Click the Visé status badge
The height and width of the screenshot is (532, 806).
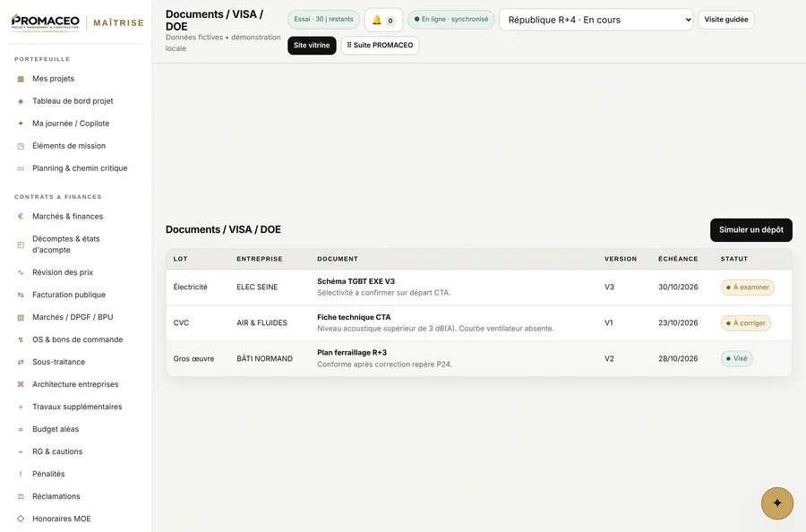[x=736, y=359]
